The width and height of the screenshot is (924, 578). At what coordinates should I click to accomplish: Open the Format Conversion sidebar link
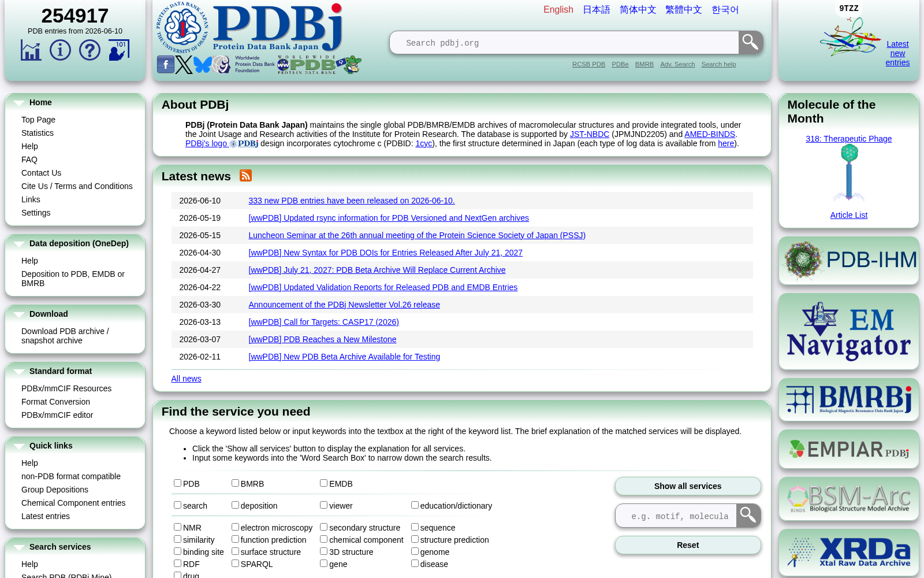click(x=55, y=402)
